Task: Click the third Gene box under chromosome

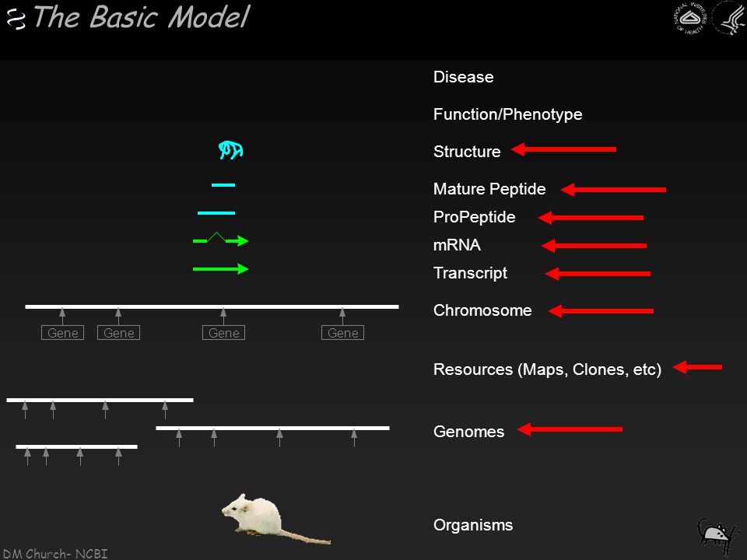Action: pyautogui.click(x=223, y=333)
